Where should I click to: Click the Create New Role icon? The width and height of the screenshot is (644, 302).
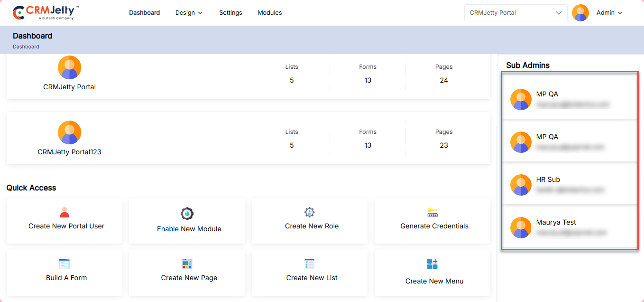coord(310,212)
